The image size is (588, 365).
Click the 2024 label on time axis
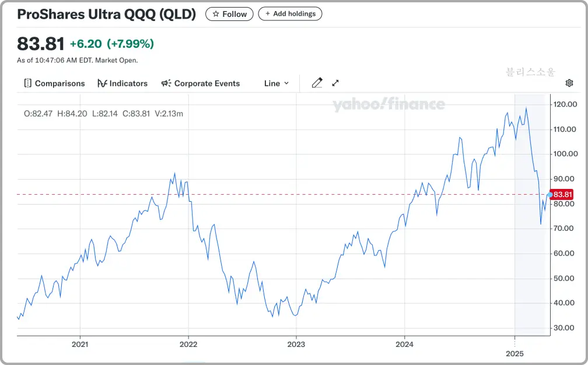(404, 344)
